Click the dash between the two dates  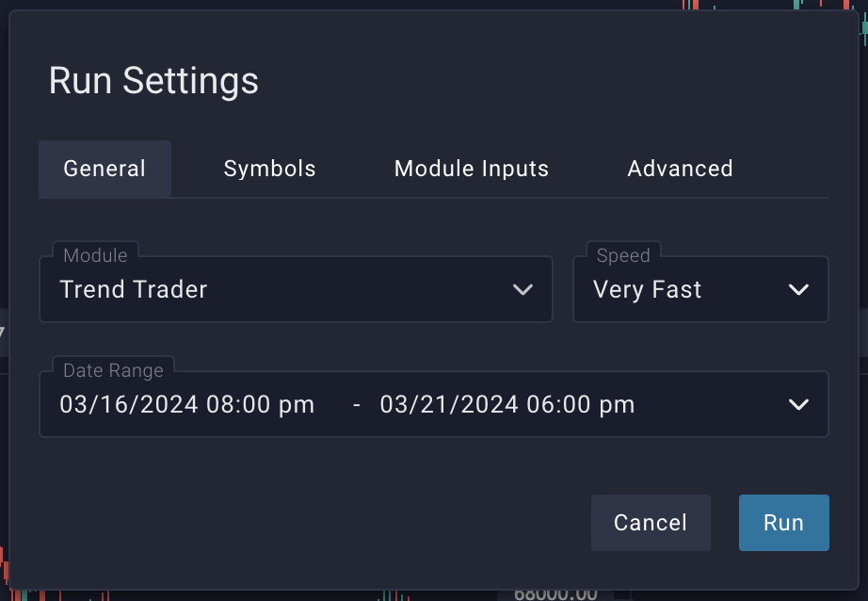357,405
